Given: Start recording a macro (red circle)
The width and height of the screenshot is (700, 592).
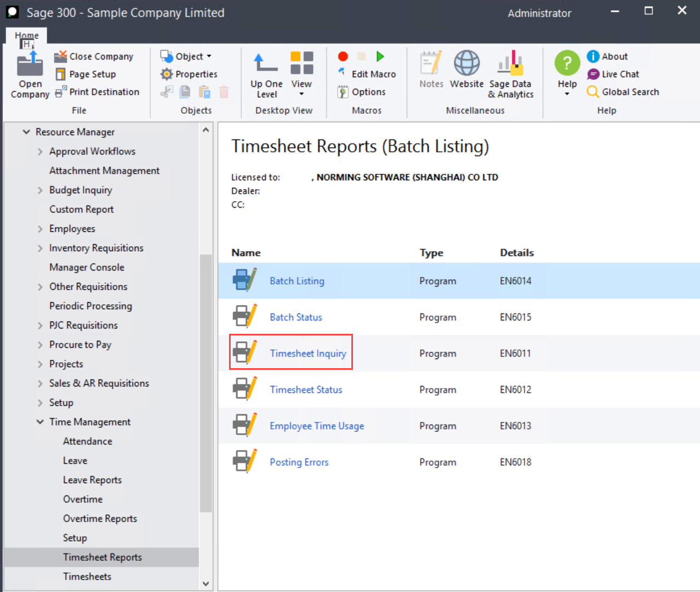Looking at the screenshot, I should [x=343, y=56].
